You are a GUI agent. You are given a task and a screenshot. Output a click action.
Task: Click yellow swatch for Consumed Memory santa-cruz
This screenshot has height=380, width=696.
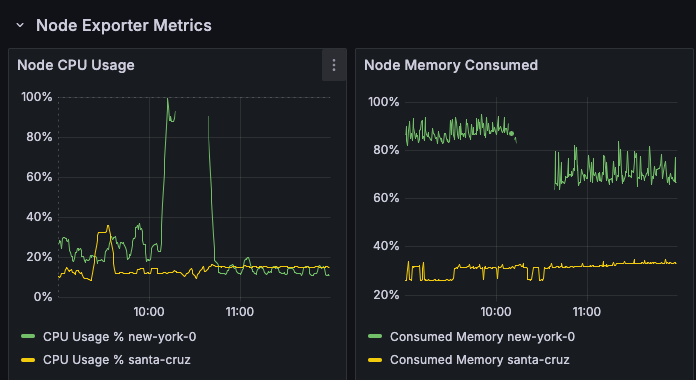(x=375, y=360)
